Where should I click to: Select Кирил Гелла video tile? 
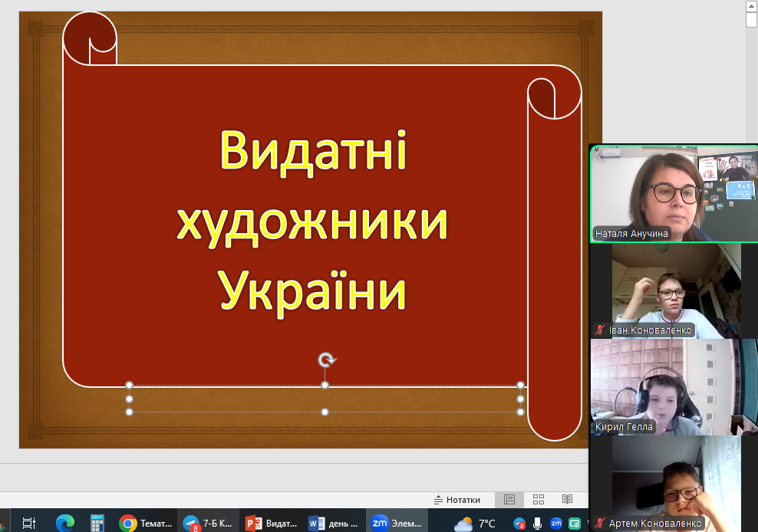(x=665, y=387)
